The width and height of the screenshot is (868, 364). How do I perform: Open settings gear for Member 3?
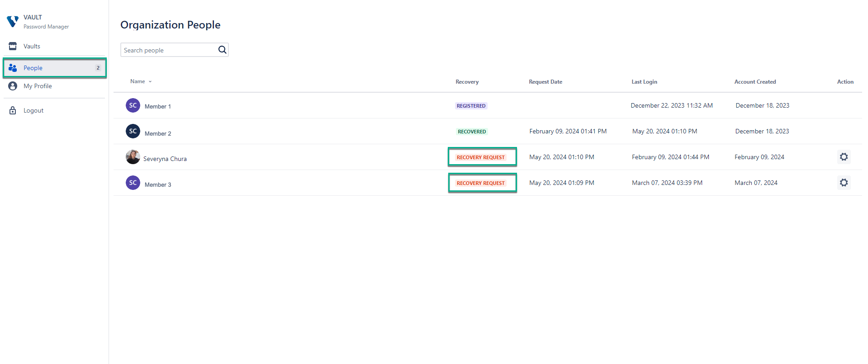844,183
